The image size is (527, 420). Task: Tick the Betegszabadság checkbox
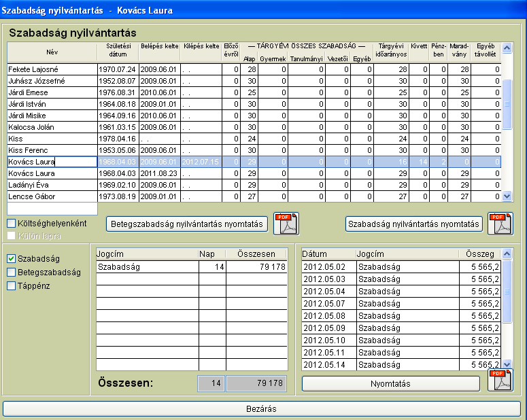pos(12,272)
